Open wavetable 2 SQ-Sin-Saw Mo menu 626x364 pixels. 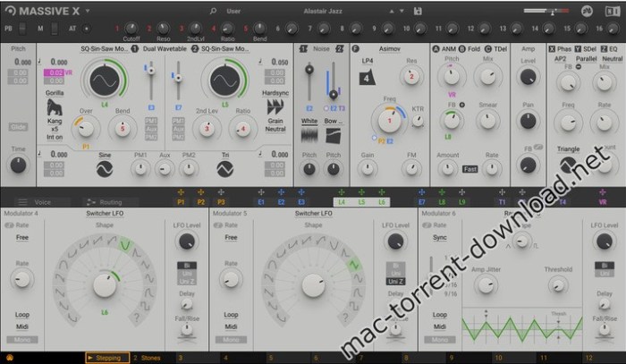tap(224, 48)
